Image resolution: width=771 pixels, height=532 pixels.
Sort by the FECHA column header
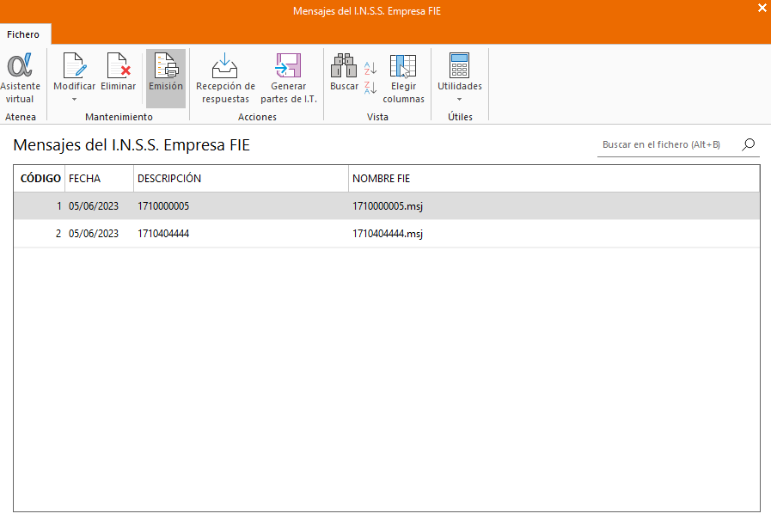pyautogui.click(x=84, y=179)
